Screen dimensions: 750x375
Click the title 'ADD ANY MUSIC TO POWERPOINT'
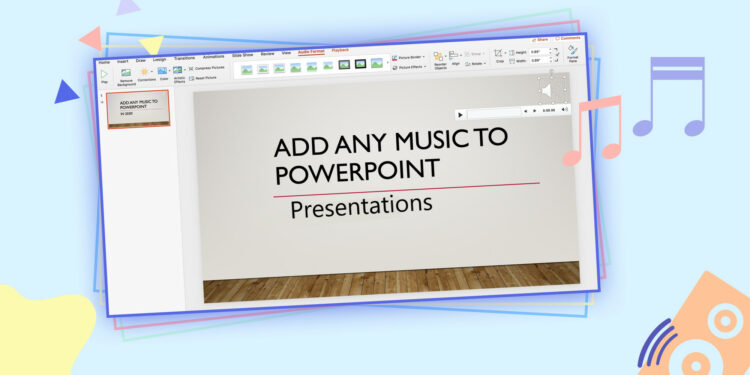(x=390, y=155)
